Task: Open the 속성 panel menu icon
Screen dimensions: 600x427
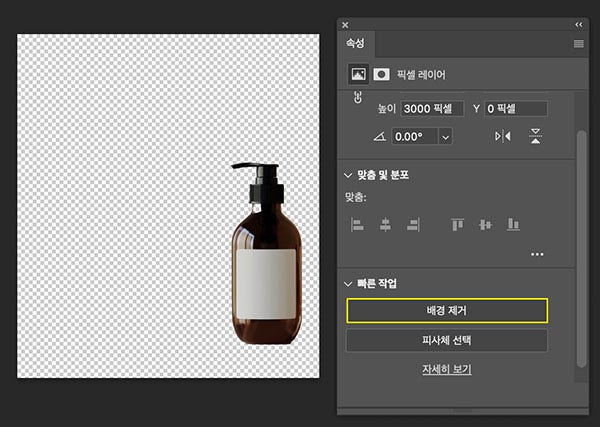Action: 579,44
